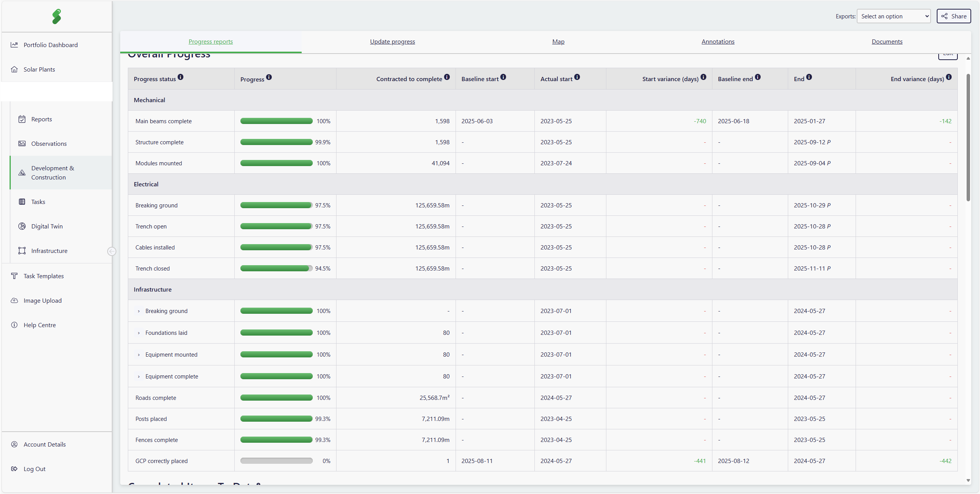This screenshot has height=494, width=980.
Task: Click info icon beside Progress header
Action: point(269,77)
